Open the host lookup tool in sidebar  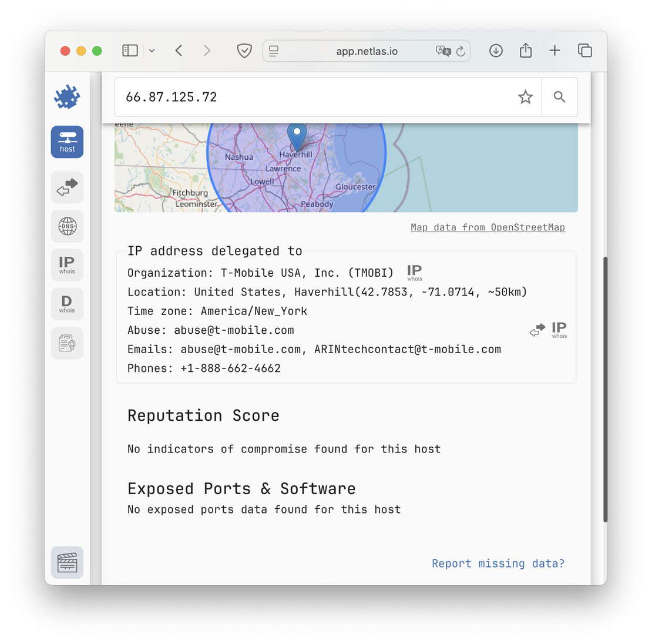pos(67,142)
